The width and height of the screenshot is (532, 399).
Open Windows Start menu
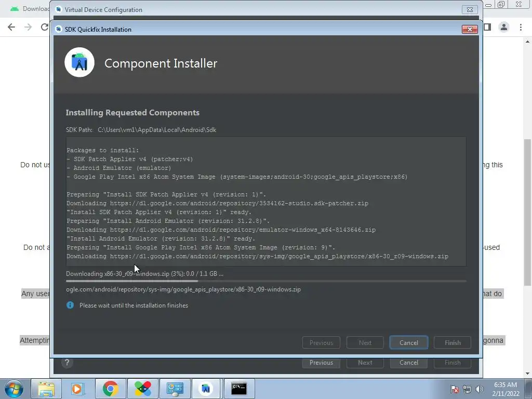(x=14, y=389)
